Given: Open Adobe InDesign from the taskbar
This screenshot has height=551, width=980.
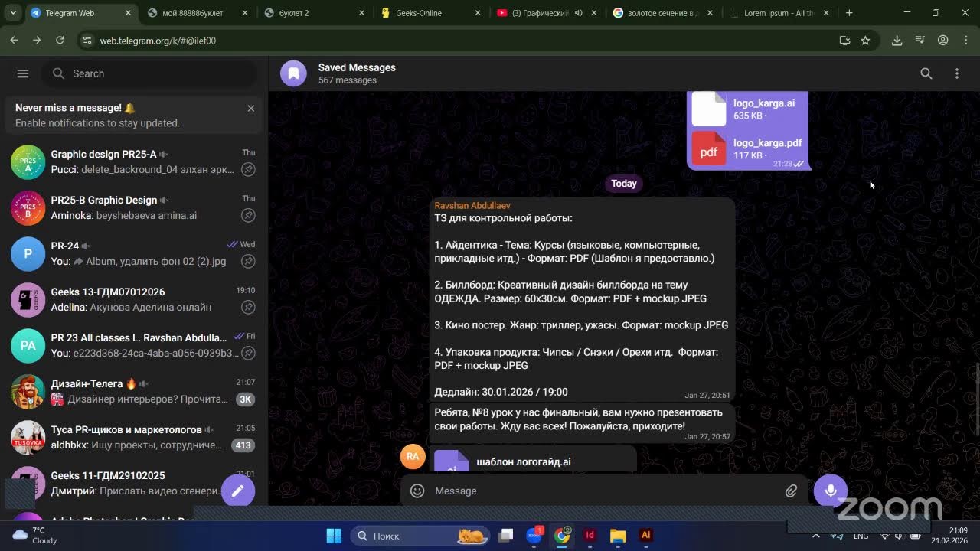Looking at the screenshot, I should (590, 536).
